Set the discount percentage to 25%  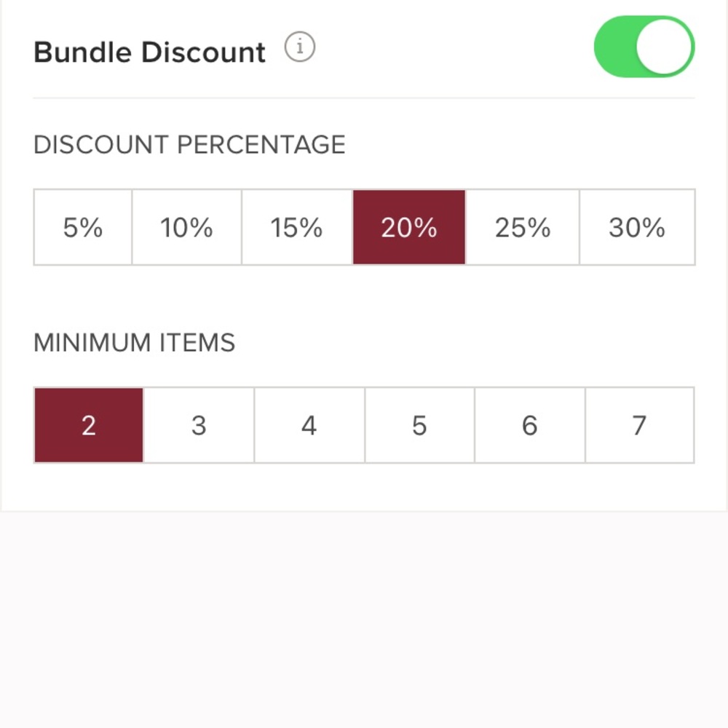tap(521, 227)
